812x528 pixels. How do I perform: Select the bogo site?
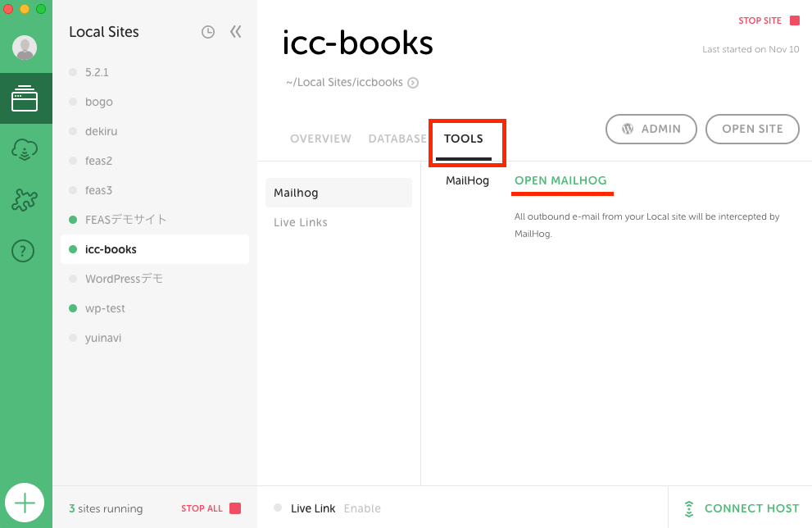click(155, 102)
